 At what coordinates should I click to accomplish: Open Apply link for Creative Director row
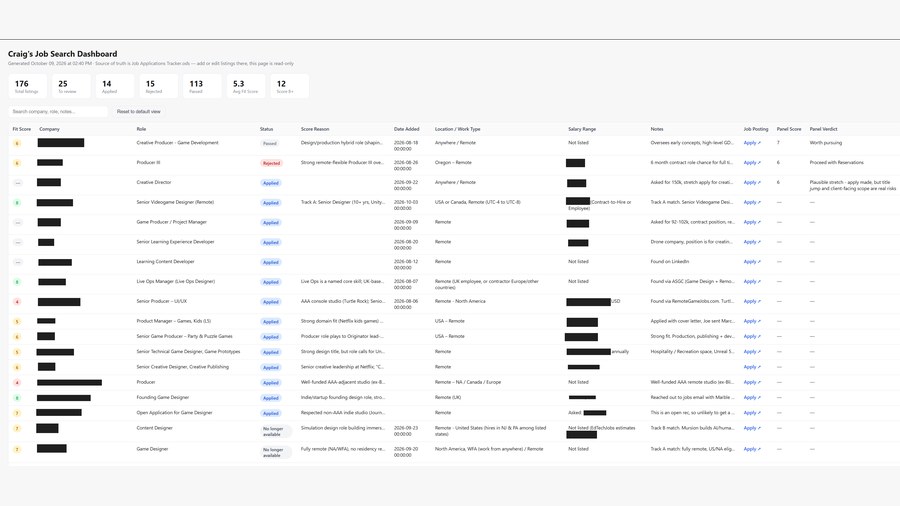pos(752,182)
